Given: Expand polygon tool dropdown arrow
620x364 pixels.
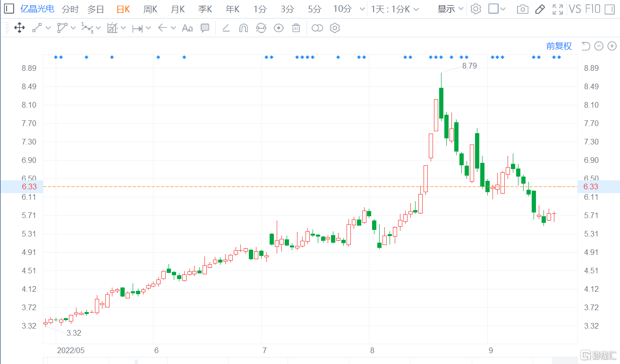Looking at the screenshot, I should [73, 28].
